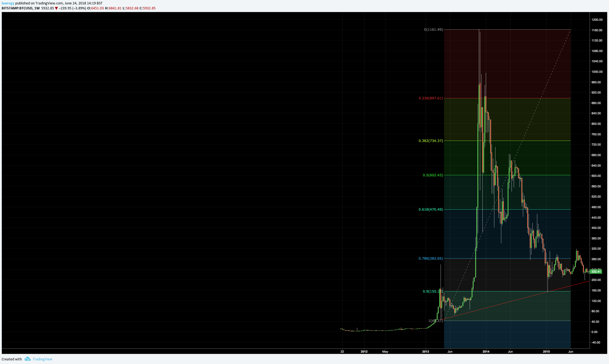609x364 pixels.
Task: Click the 600.00 price axis label
Action: (596, 176)
